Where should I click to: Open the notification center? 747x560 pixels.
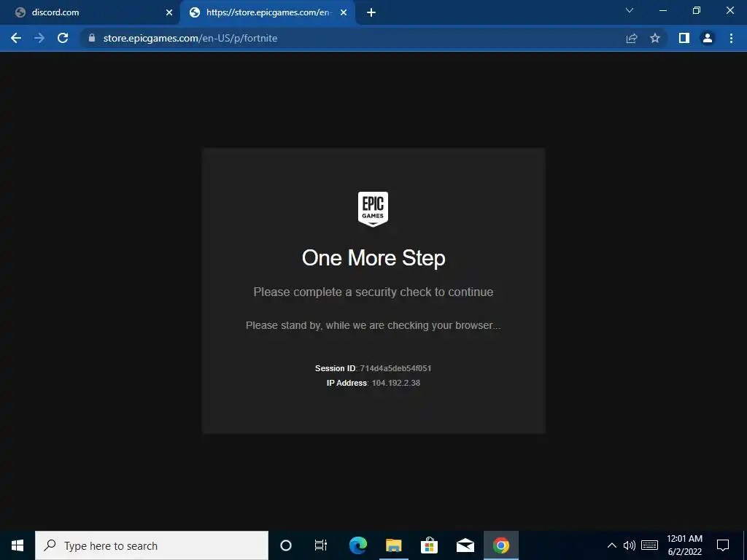pyautogui.click(x=723, y=545)
